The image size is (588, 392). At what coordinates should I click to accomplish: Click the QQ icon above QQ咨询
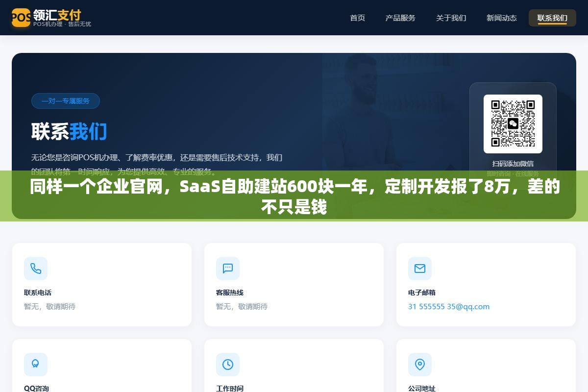coord(36,365)
